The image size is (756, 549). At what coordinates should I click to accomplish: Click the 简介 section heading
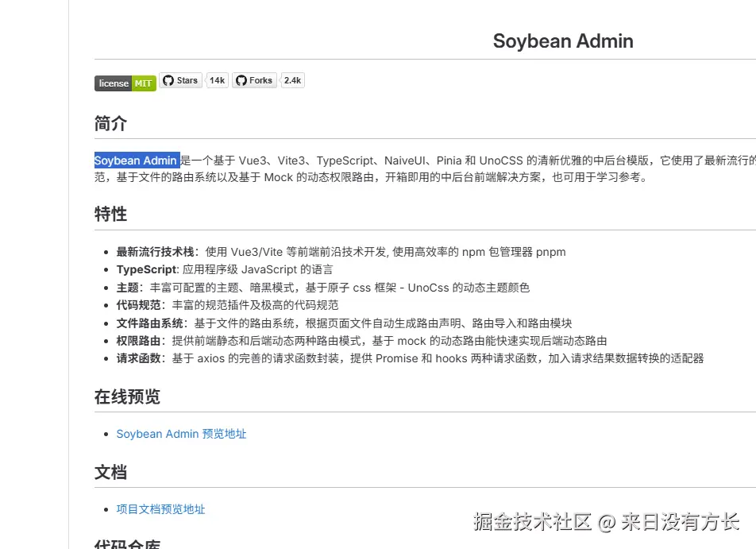click(110, 124)
